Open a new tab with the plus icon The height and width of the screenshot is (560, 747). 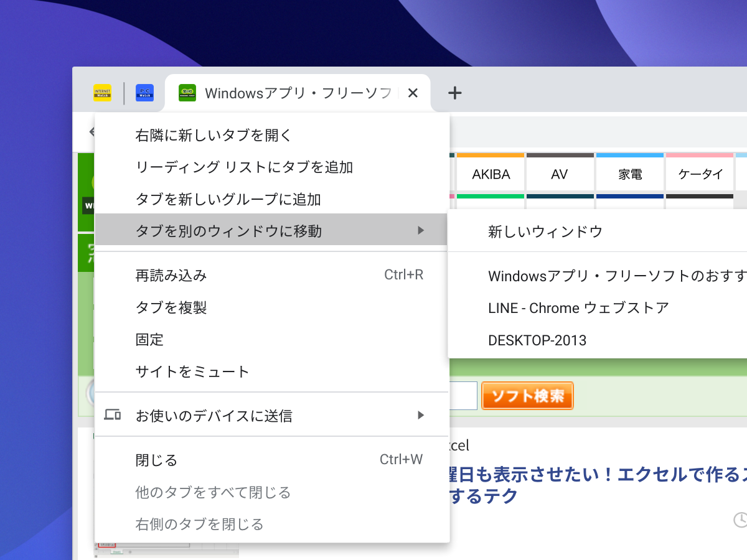click(455, 93)
